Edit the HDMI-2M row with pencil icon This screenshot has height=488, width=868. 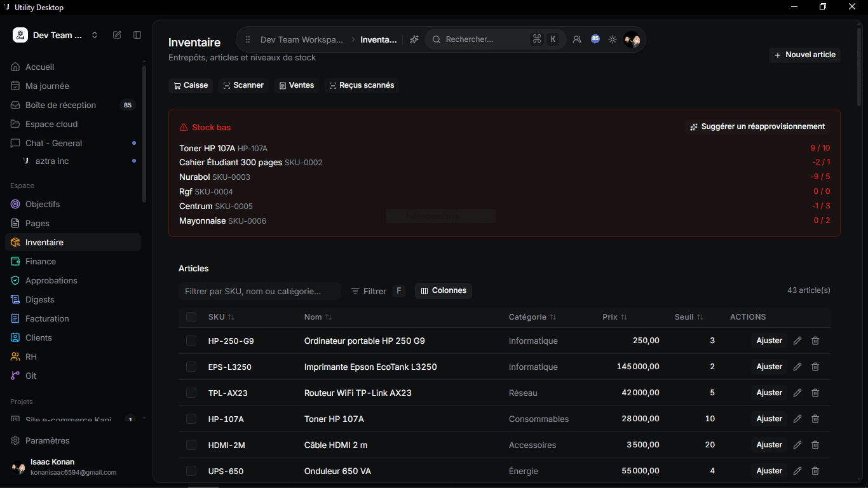point(797,445)
